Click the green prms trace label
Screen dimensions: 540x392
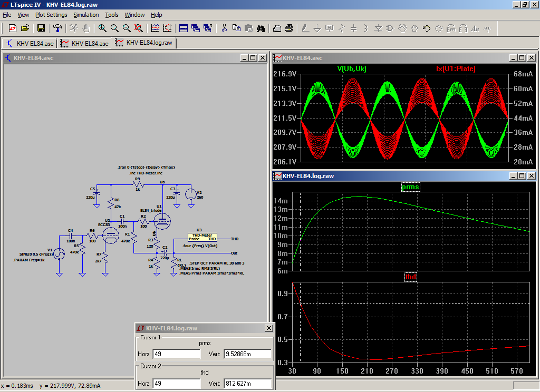coord(411,187)
